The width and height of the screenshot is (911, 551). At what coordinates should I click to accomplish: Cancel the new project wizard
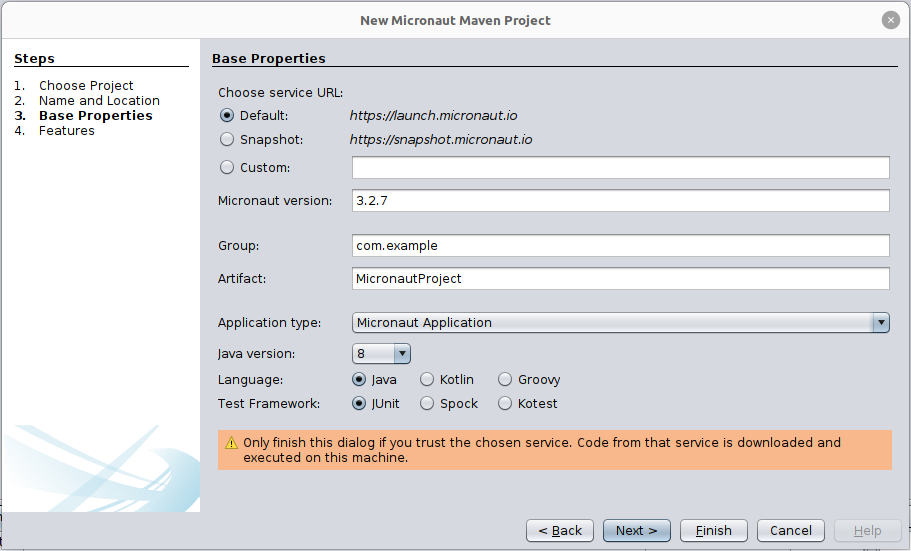point(791,531)
